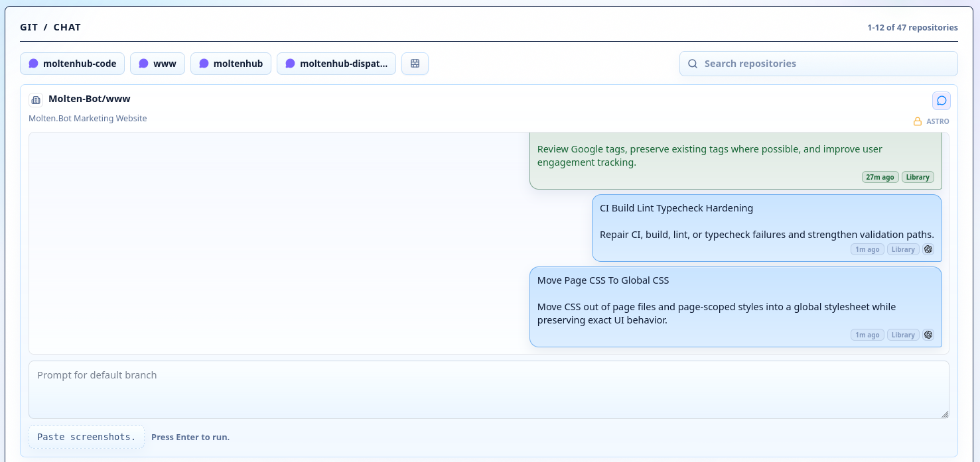Open the Molten-Bot/www repository title
Viewport: 980px width, 462px height.
tap(90, 99)
